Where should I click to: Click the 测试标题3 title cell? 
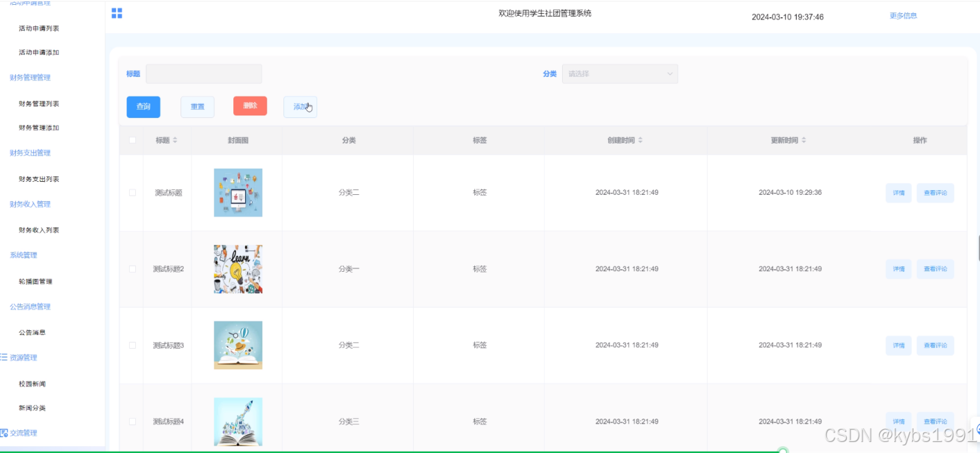point(168,345)
